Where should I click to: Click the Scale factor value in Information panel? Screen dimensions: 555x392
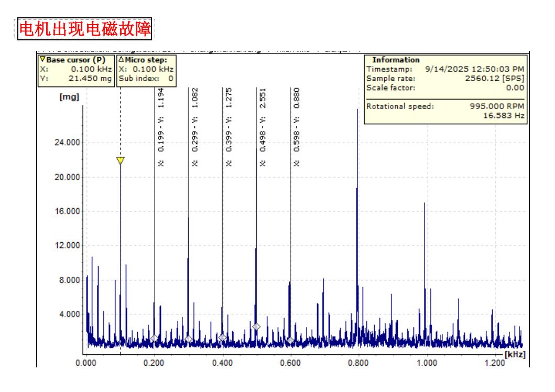tap(516, 88)
